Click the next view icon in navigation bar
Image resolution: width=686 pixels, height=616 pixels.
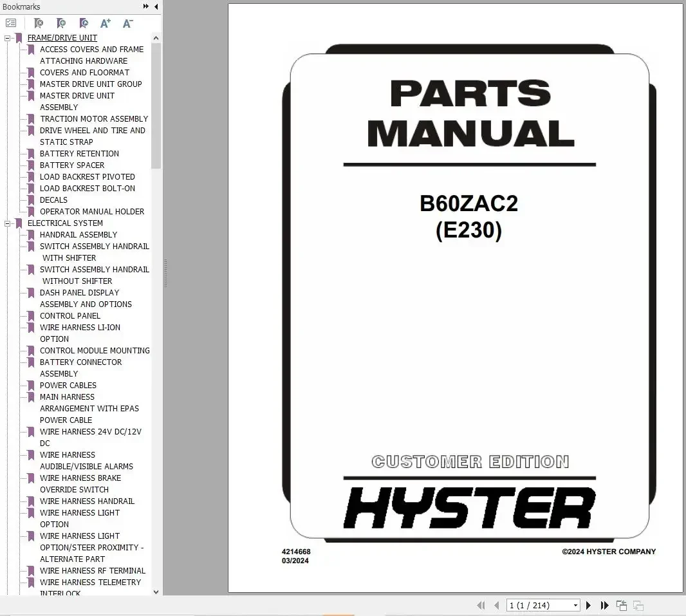637,605
